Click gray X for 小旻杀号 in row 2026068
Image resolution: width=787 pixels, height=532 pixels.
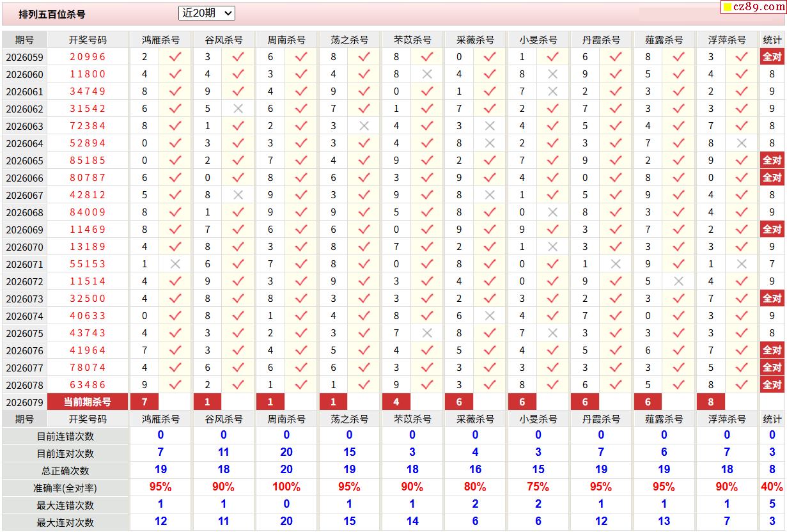(x=553, y=212)
